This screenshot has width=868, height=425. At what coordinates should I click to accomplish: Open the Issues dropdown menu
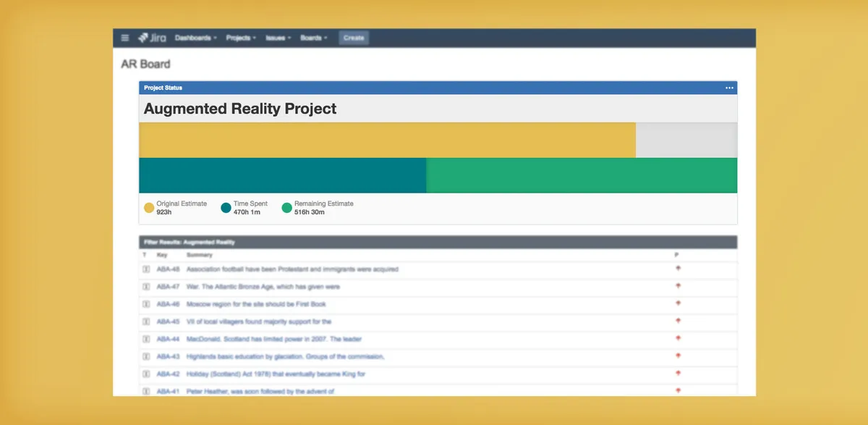[278, 38]
